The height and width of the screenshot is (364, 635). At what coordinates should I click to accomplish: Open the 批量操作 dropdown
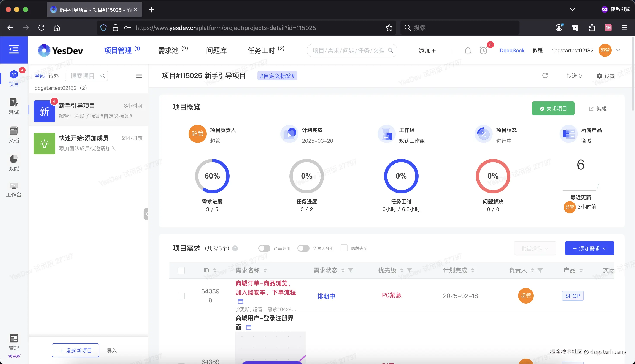click(535, 248)
